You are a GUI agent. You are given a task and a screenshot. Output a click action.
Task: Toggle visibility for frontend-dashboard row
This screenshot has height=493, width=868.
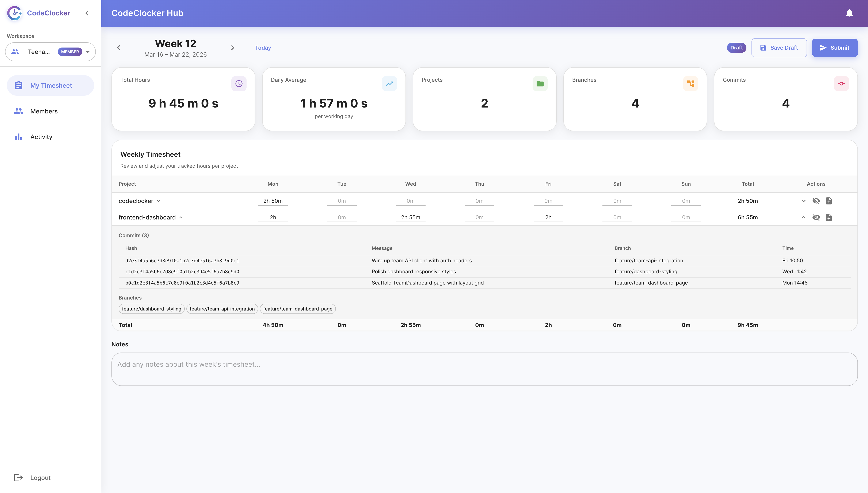(x=816, y=217)
